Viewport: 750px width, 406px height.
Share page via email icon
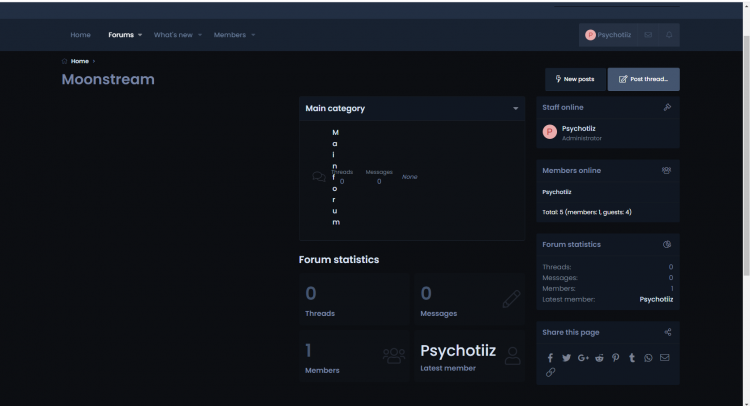click(664, 357)
